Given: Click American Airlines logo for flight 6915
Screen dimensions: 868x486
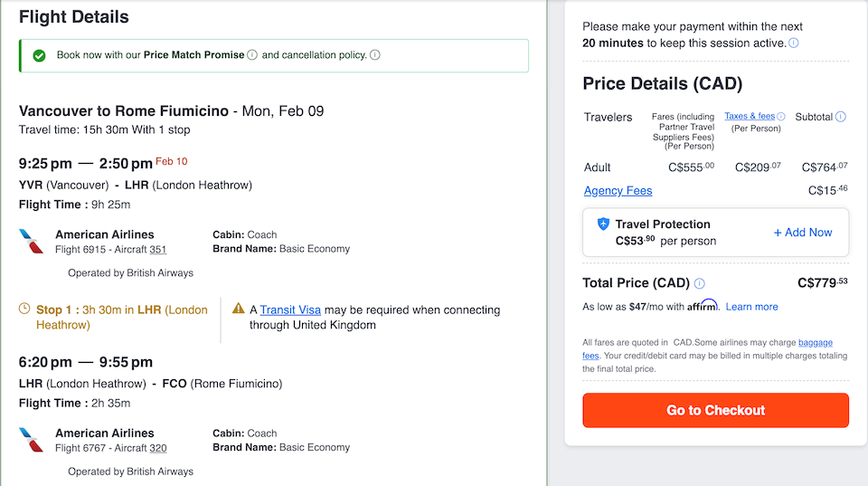Looking at the screenshot, I should (31, 241).
